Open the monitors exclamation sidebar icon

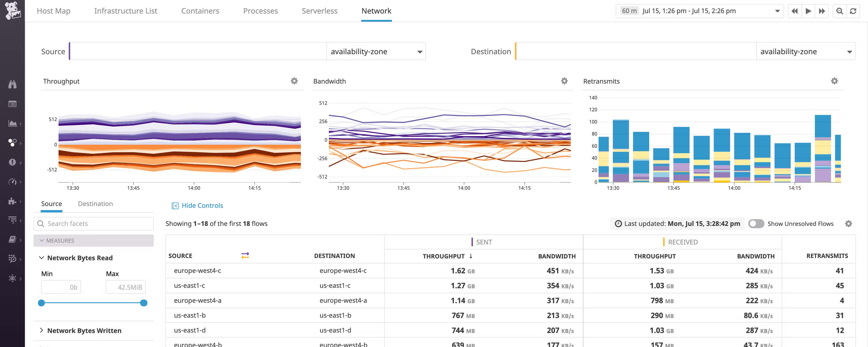(12, 162)
